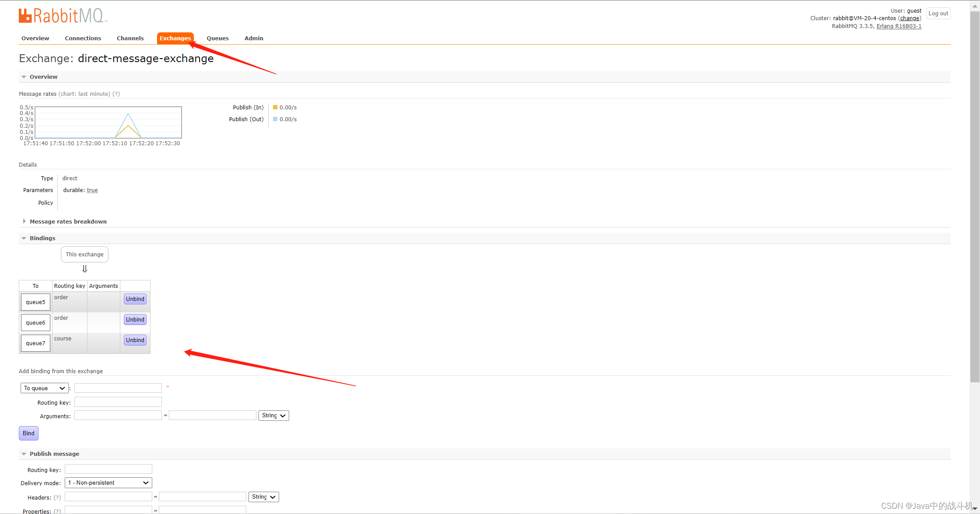Image resolution: width=980 pixels, height=514 pixels.
Task: Go to the Queues tab
Action: click(x=217, y=38)
